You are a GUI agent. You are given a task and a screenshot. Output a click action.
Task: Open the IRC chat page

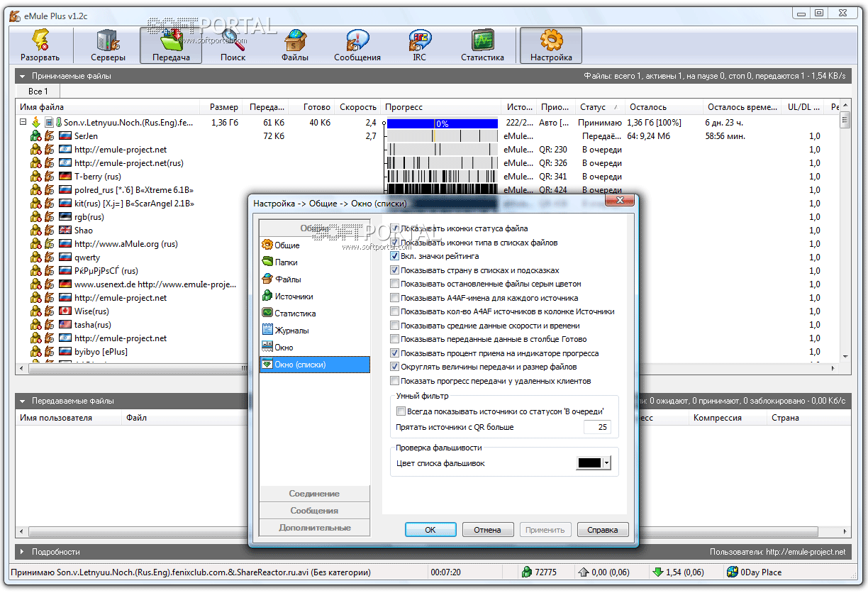click(419, 46)
